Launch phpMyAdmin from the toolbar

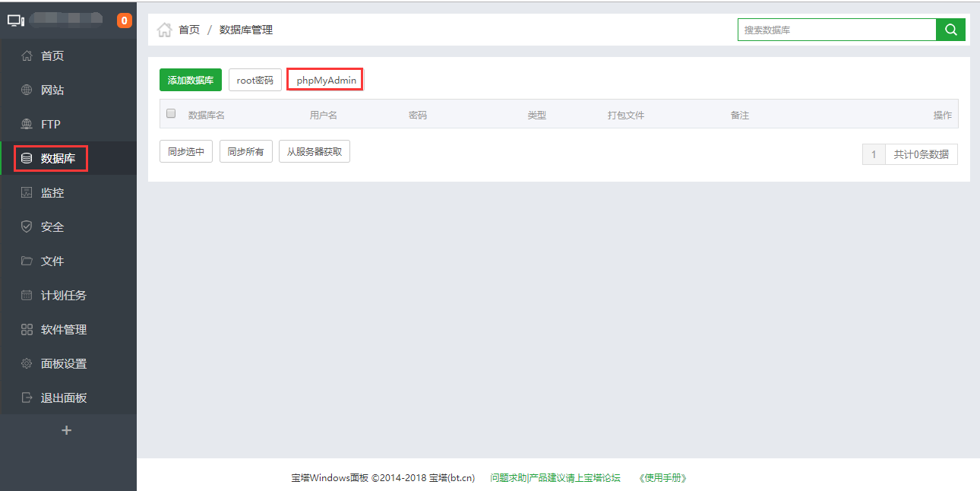pos(326,80)
